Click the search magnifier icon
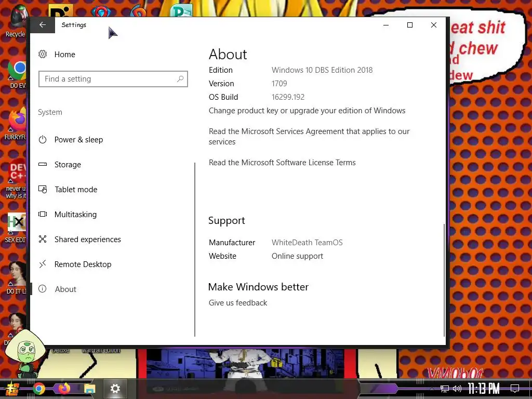Image resolution: width=532 pixels, height=399 pixels. click(x=180, y=79)
